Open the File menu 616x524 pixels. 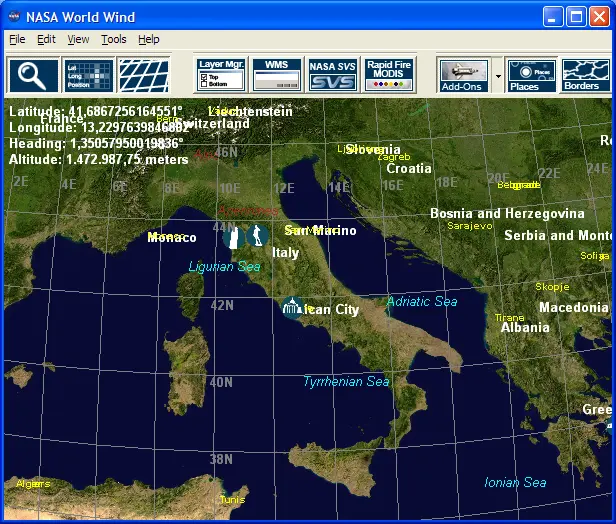pyautogui.click(x=17, y=39)
